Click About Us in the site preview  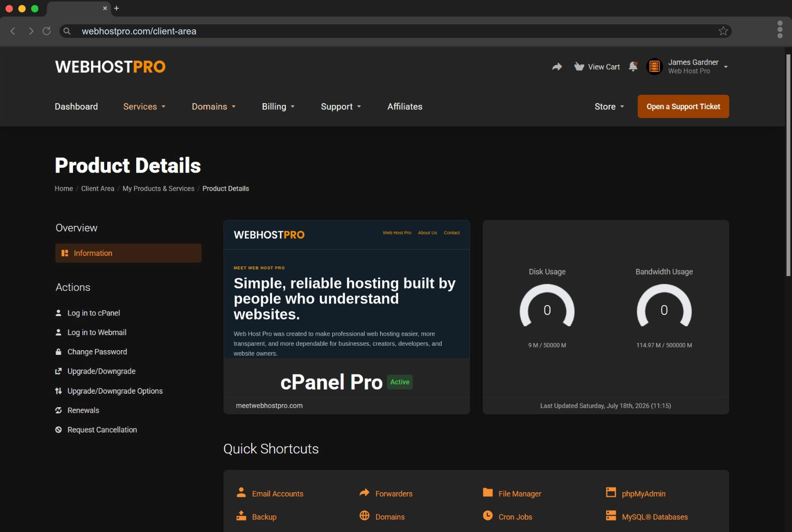click(427, 233)
